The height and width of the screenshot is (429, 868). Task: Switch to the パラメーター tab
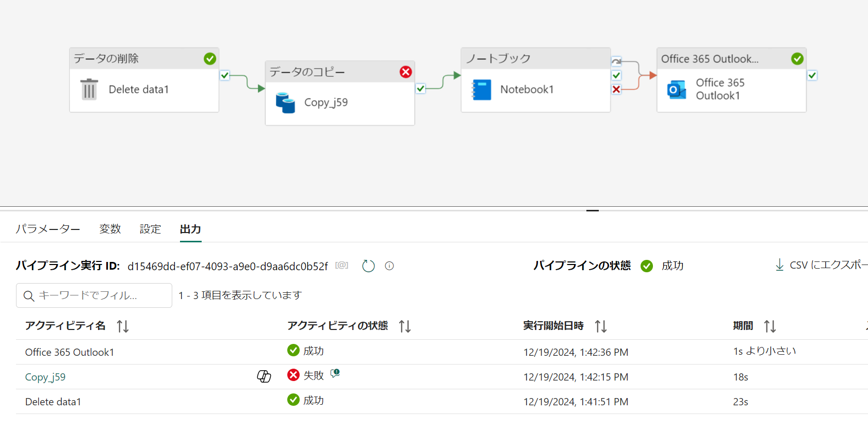(48, 229)
